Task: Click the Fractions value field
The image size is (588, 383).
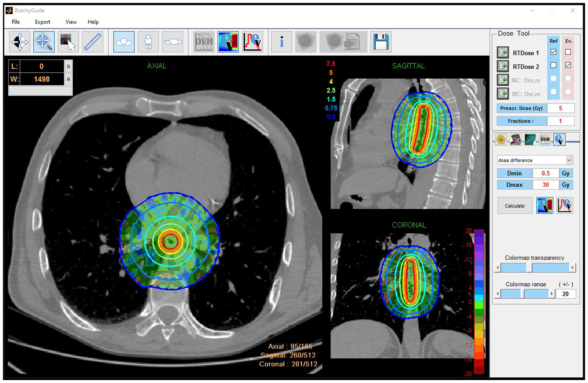Action: (561, 121)
